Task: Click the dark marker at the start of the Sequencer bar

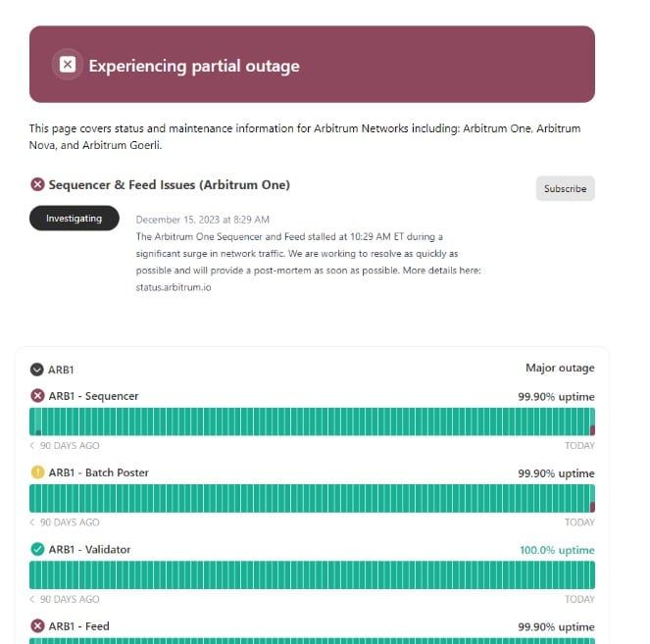Action: tap(38, 432)
